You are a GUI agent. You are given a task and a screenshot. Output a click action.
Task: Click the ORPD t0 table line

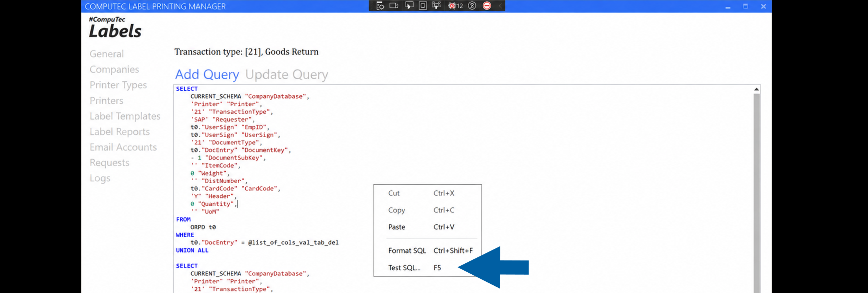pyautogui.click(x=203, y=227)
